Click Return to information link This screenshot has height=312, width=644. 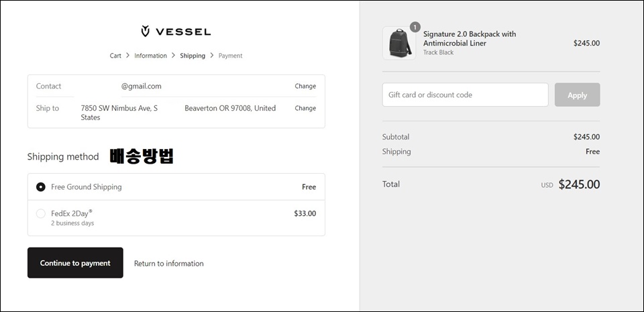pos(169,264)
